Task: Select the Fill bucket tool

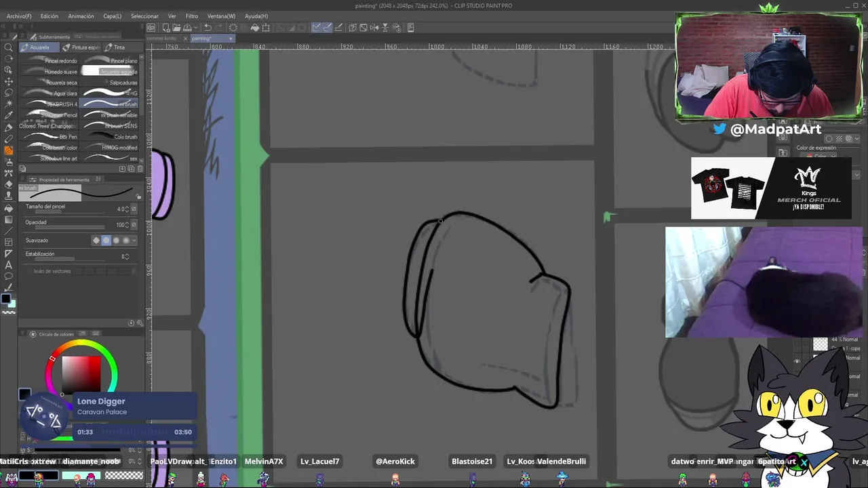Action: point(8,209)
